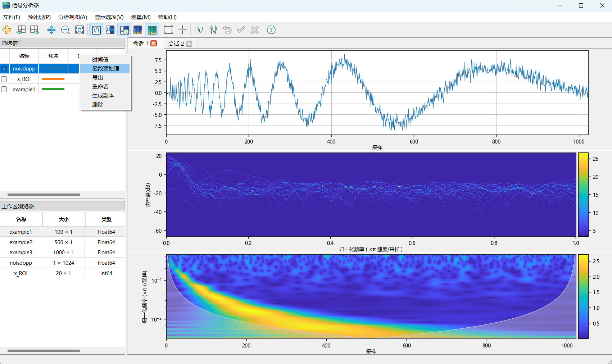Click the undo arrow icon
Viewport: 612px width, 364px height.
click(x=227, y=30)
